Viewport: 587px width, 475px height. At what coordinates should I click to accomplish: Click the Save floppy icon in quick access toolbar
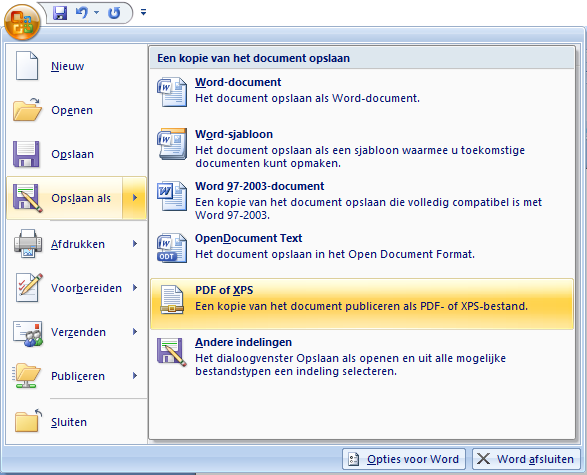pos(60,13)
